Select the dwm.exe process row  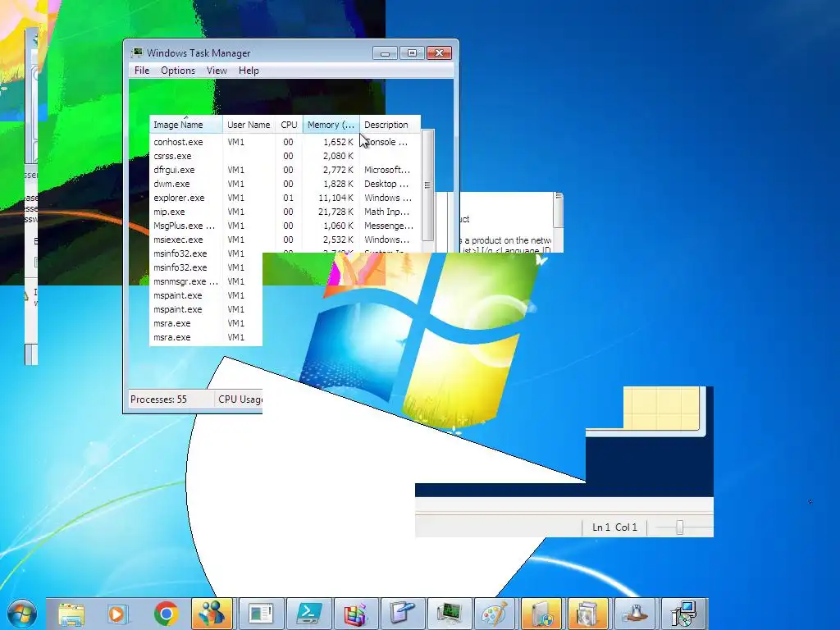click(x=285, y=184)
